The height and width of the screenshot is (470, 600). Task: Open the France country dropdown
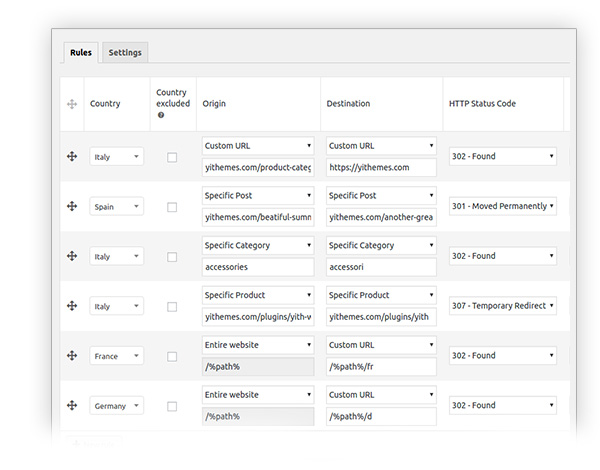(x=117, y=356)
